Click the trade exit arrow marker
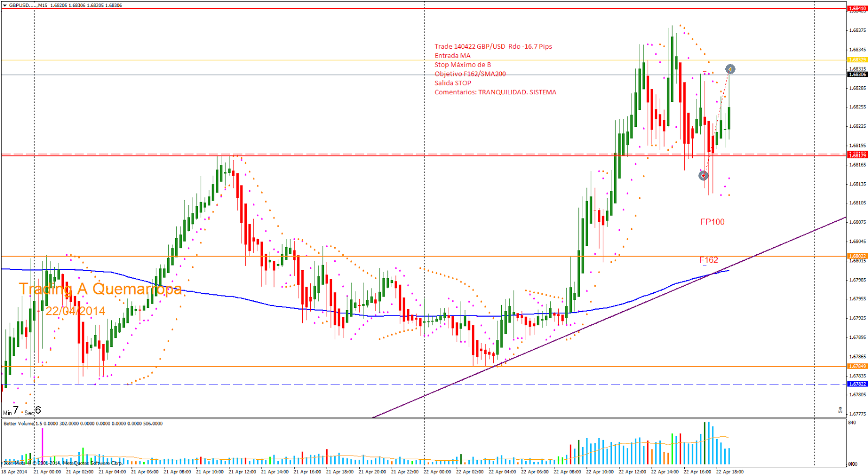868x476 pixels. (730, 69)
